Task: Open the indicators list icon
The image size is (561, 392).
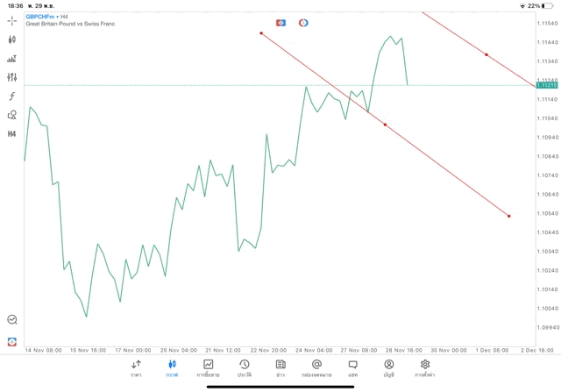Action: pyautogui.click(x=12, y=59)
